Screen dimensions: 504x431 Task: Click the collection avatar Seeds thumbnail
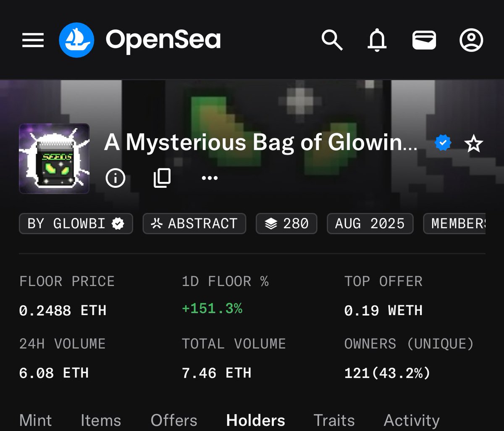[x=54, y=158]
